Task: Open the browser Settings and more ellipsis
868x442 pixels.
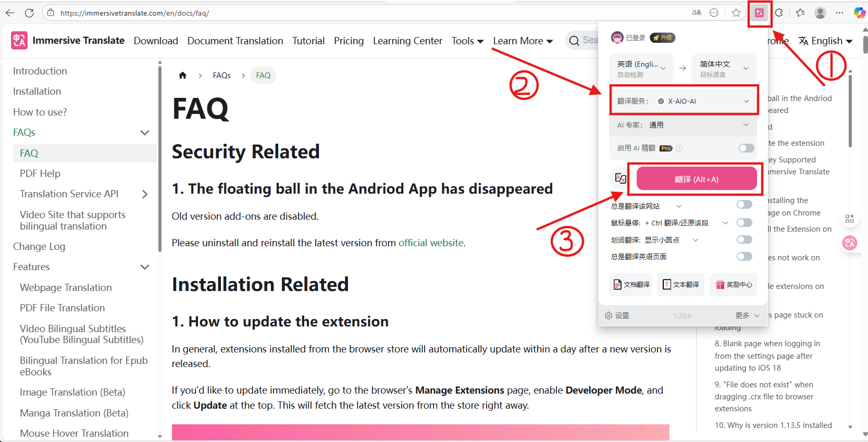Action: 839,13
